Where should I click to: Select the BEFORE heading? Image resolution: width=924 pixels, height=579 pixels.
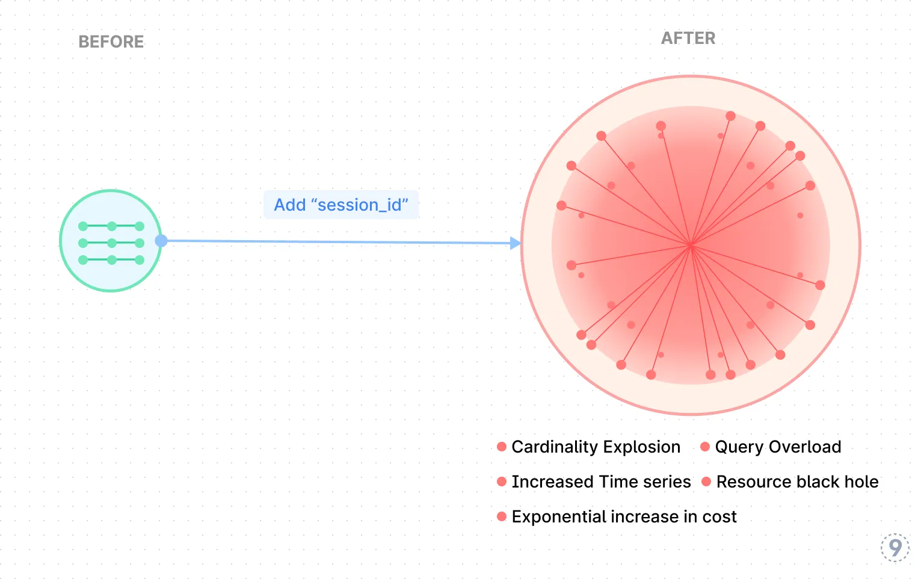pos(111,42)
